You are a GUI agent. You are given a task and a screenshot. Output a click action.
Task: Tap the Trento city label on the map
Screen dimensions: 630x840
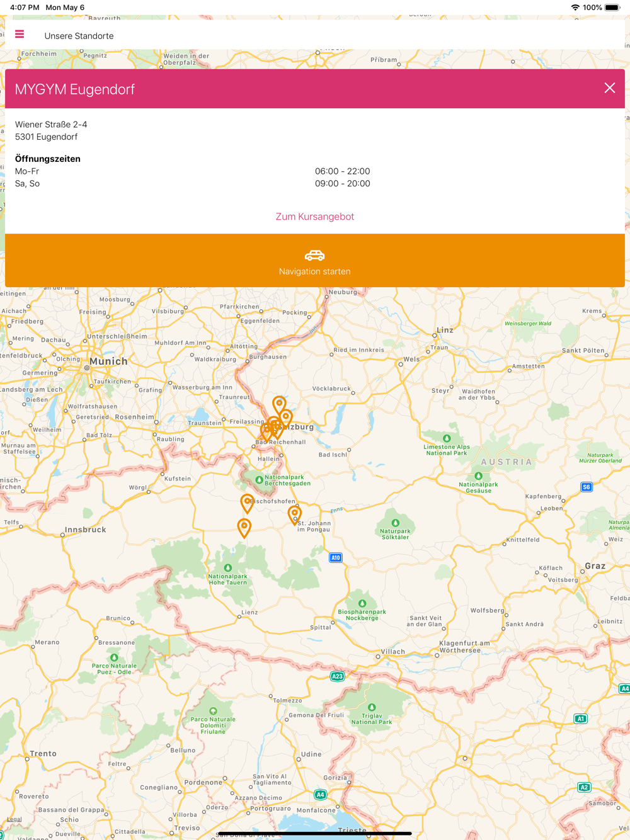point(43,754)
